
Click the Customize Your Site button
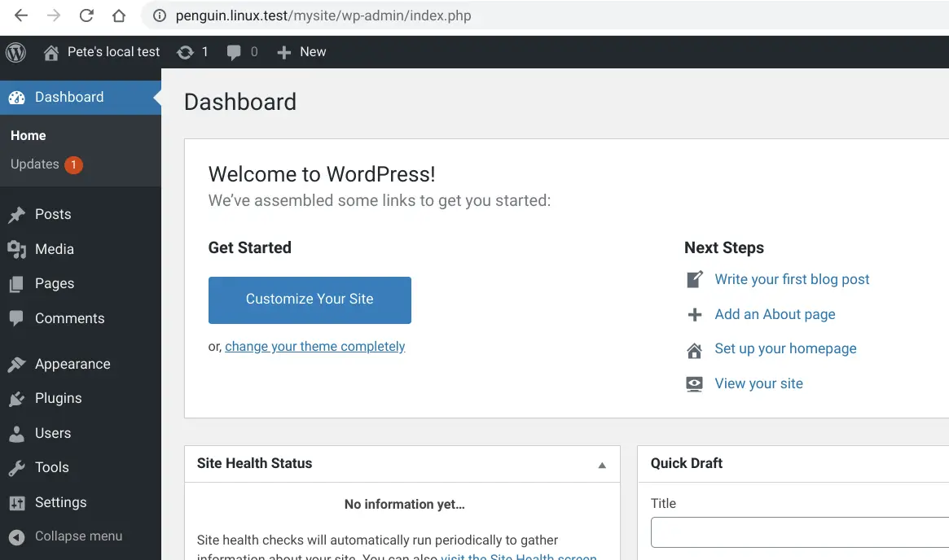310,300
